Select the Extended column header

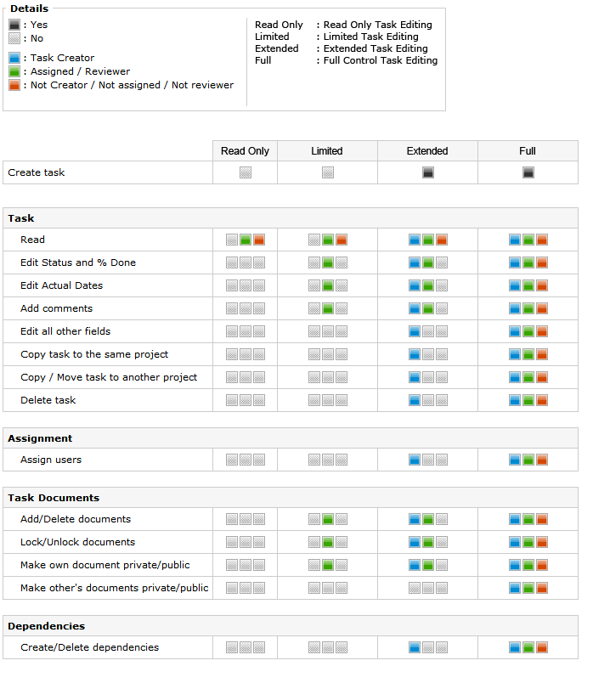tap(427, 151)
